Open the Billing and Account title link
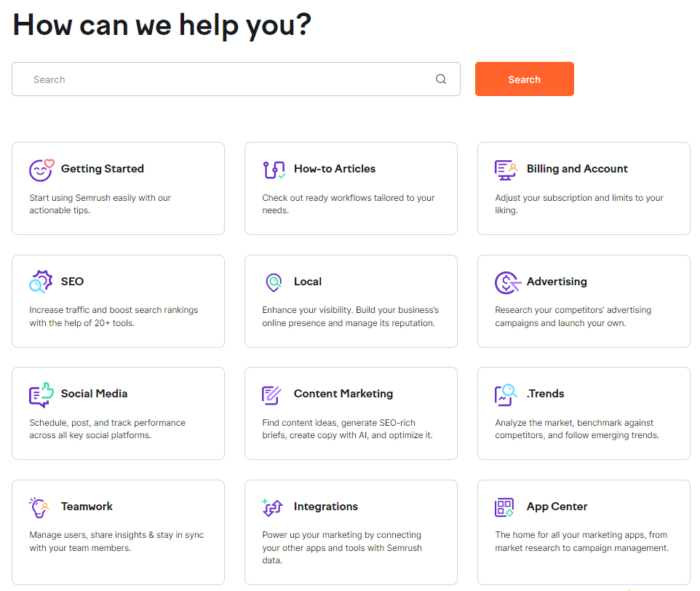Viewport: 700px width, 591px height. (x=577, y=169)
